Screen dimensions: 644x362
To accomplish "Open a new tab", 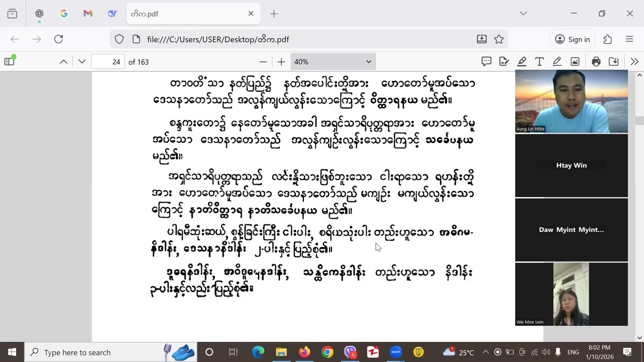I will [x=274, y=14].
